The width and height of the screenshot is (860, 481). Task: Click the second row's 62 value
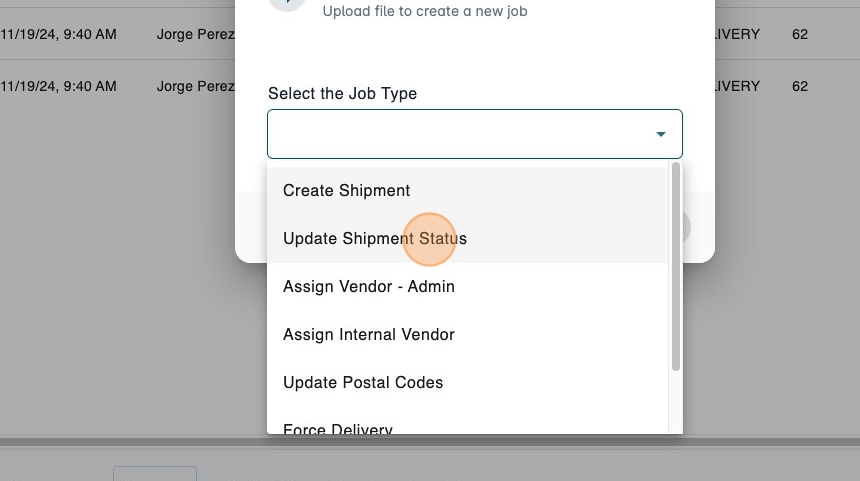click(x=799, y=86)
